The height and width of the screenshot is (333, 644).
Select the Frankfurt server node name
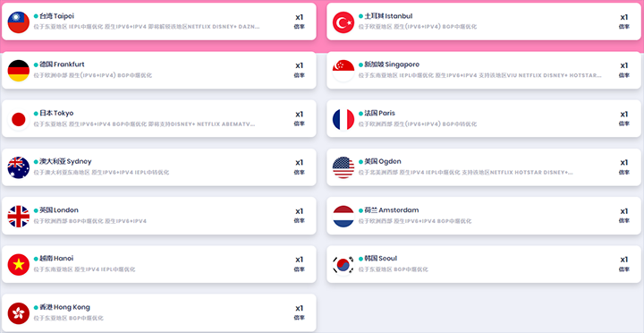tap(62, 64)
